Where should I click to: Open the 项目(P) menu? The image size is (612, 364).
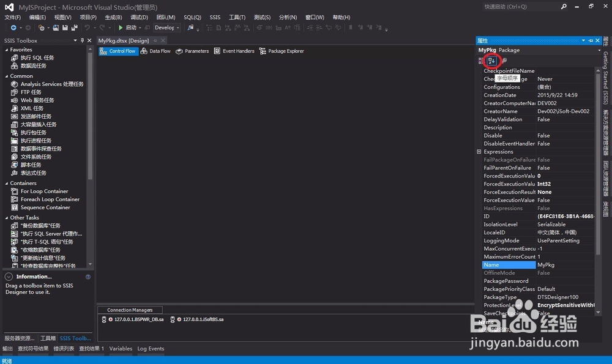click(x=88, y=17)
